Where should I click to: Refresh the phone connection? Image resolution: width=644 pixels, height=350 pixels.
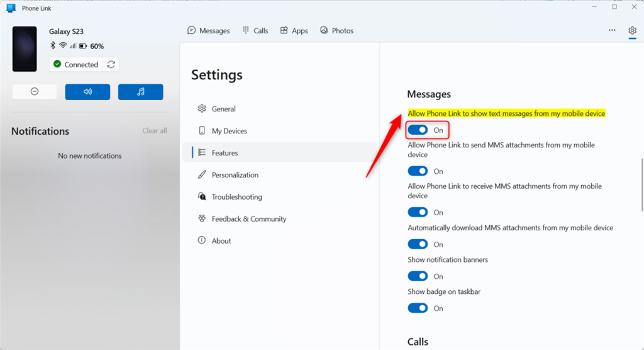[x=111, y=65]
